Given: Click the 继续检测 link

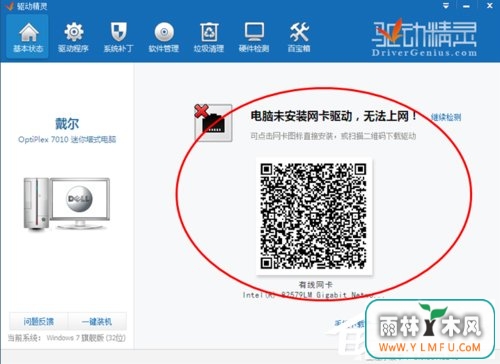Looking at the screenshot, I should (446, 117).
